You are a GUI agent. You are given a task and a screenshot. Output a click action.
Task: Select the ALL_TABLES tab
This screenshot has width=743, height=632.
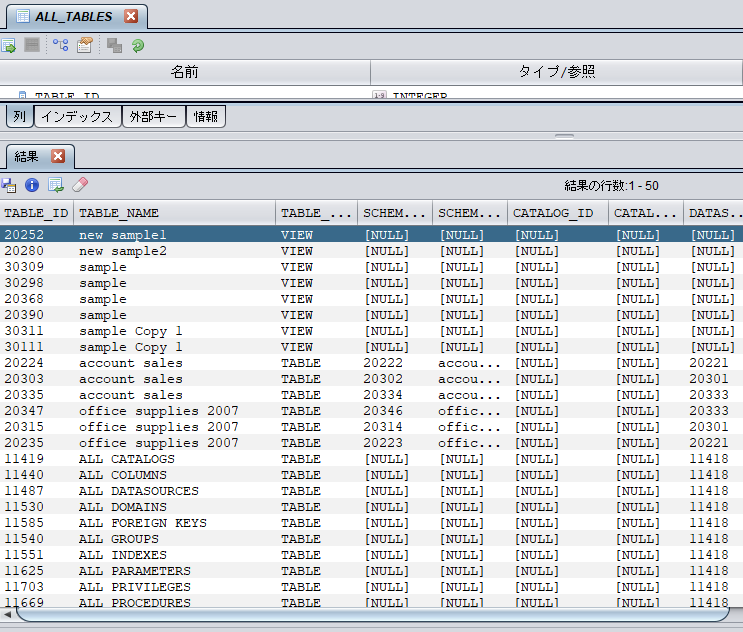(73, 17)
